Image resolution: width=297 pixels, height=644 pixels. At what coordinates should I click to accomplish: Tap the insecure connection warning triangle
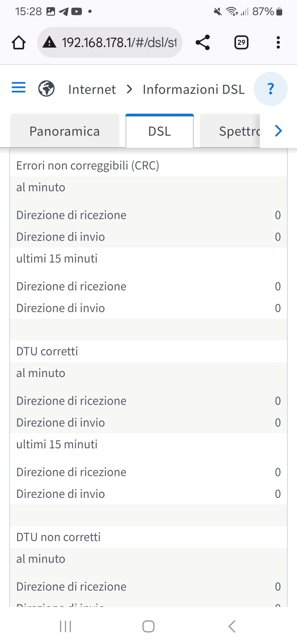coord(50,42)
